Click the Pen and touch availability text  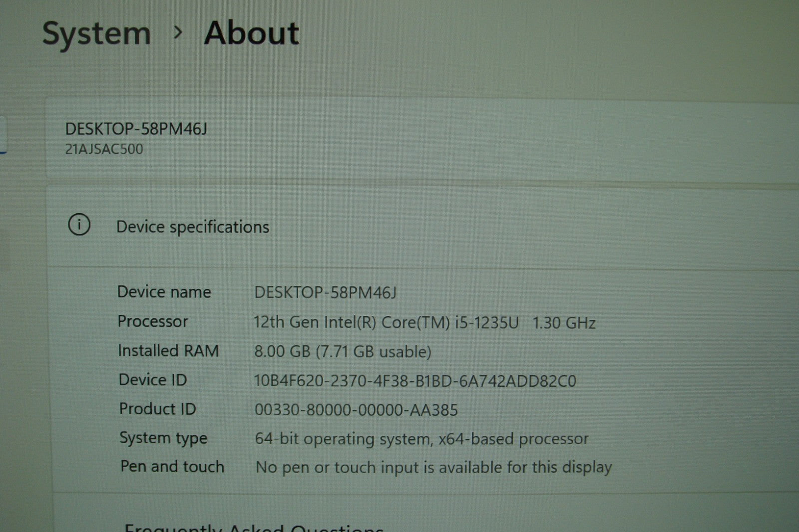pyautogui.click(x=433, y=468)
